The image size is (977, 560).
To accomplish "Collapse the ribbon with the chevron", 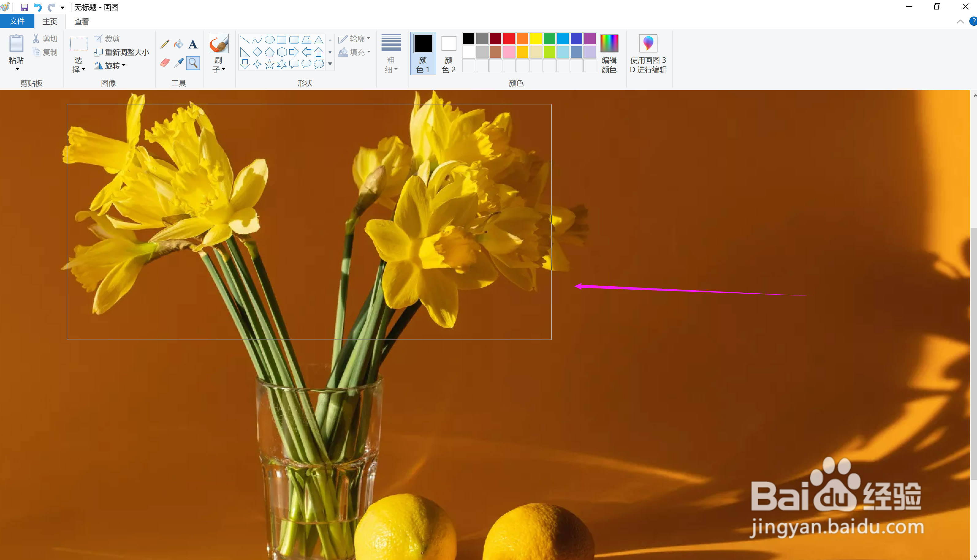I will [960, 21].
